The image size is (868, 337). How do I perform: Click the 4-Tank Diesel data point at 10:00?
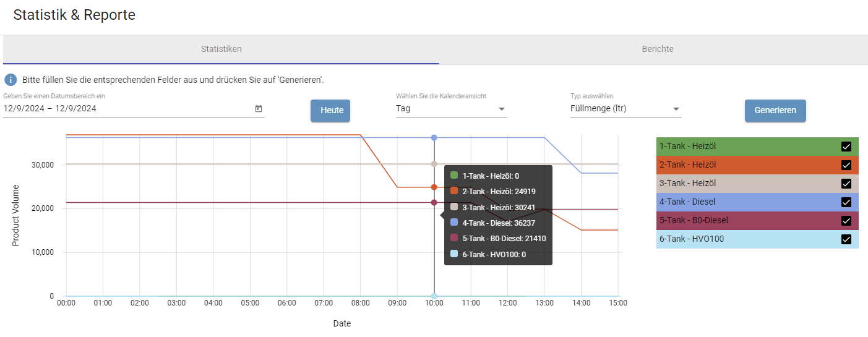point(434,137)
